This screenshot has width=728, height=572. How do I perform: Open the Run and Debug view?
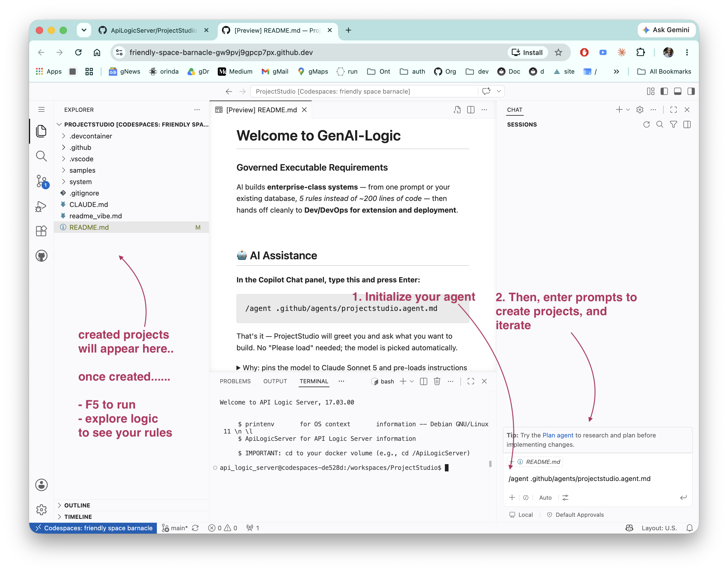coord(41,206)
